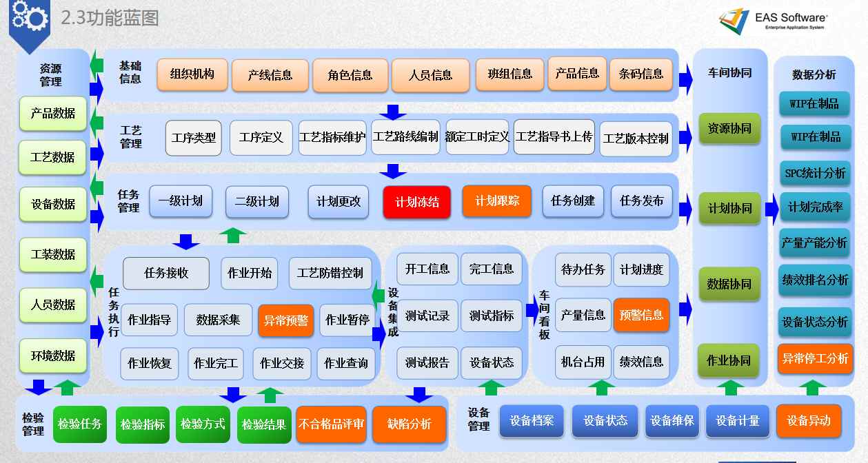Open the 计划更改 box
868x463 pixels.
tap(339, 202)
